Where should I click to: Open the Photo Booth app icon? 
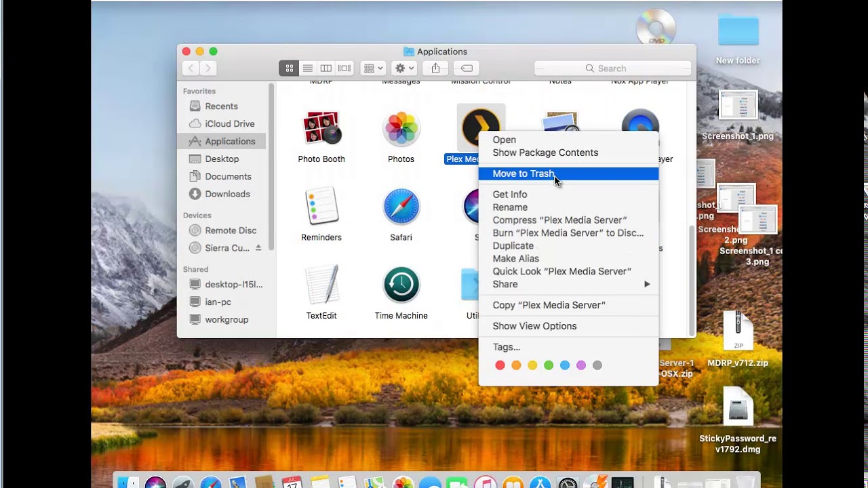(x=321, y=129)
